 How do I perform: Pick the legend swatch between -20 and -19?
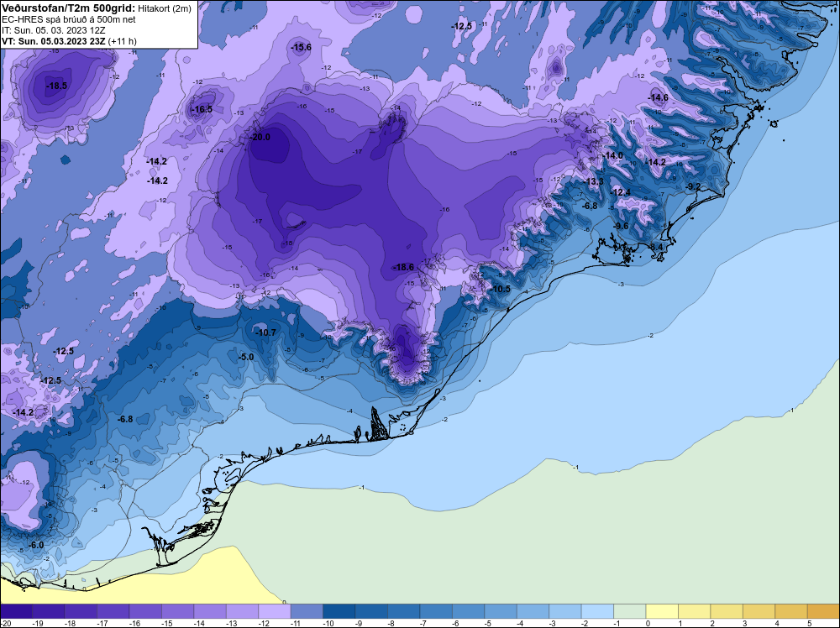(16, 611)
